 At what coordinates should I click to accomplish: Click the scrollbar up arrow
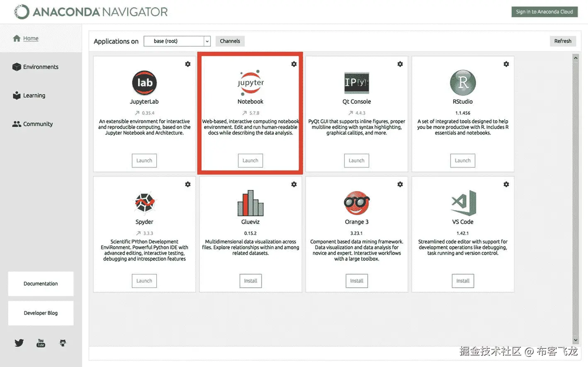pos(576,58)
